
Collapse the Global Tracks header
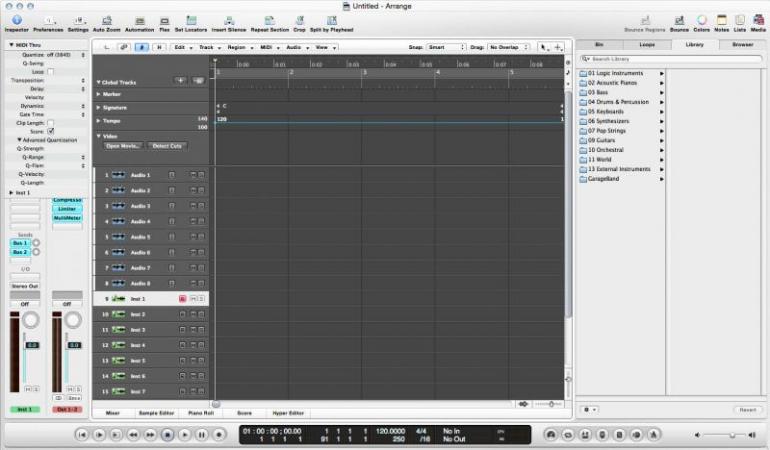(98, 82)
